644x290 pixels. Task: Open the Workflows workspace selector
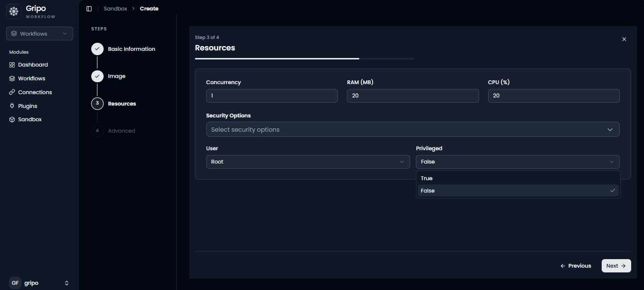[39, 33]
